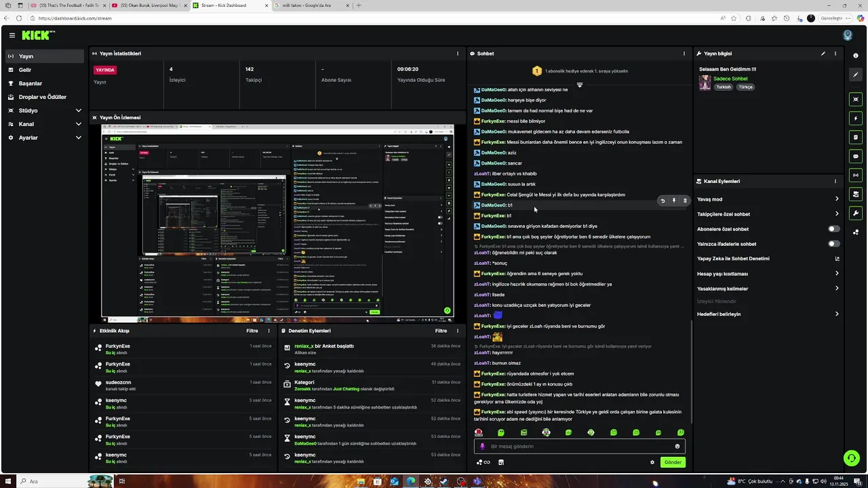The image size is (868, 488).
Task: Toggle Yalnızca ifadelerle sohbet switch
Action: (833, 244)
